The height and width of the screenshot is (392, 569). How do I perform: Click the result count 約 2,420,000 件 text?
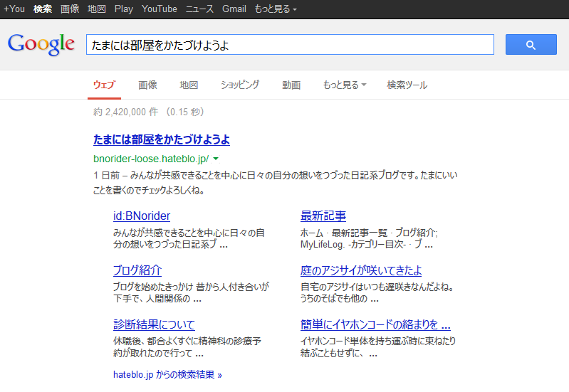(x=125, y=112)
